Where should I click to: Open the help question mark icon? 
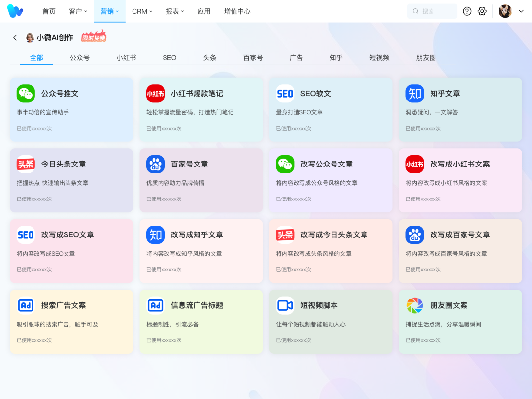pos(467,11)
